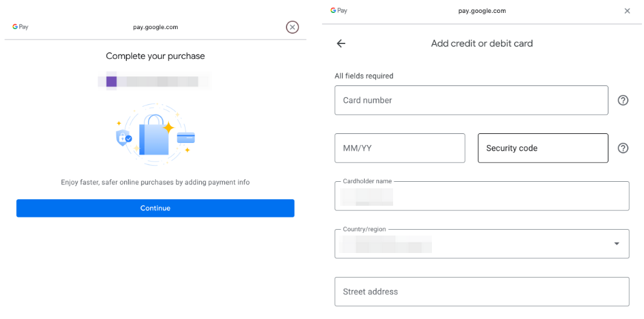
Task: Click the MM/YY expiry date field
Action: tap(400, 148)
